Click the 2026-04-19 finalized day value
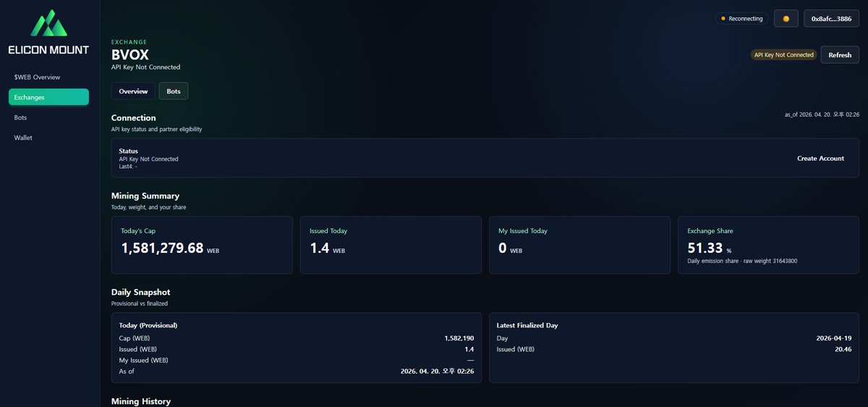The image size is (868, 407). point(834,338)
